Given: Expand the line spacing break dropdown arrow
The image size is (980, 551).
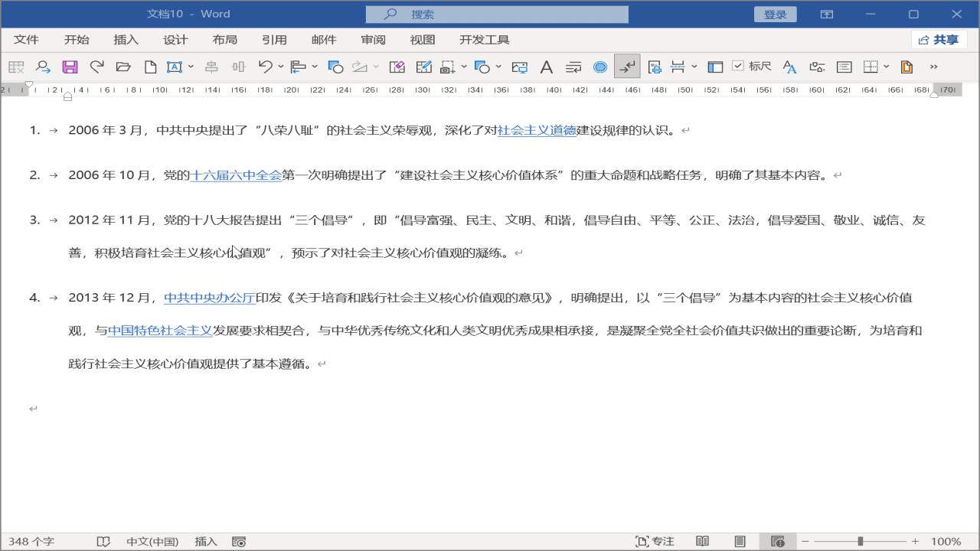Looking at the screenshot, I should point(694,67).
